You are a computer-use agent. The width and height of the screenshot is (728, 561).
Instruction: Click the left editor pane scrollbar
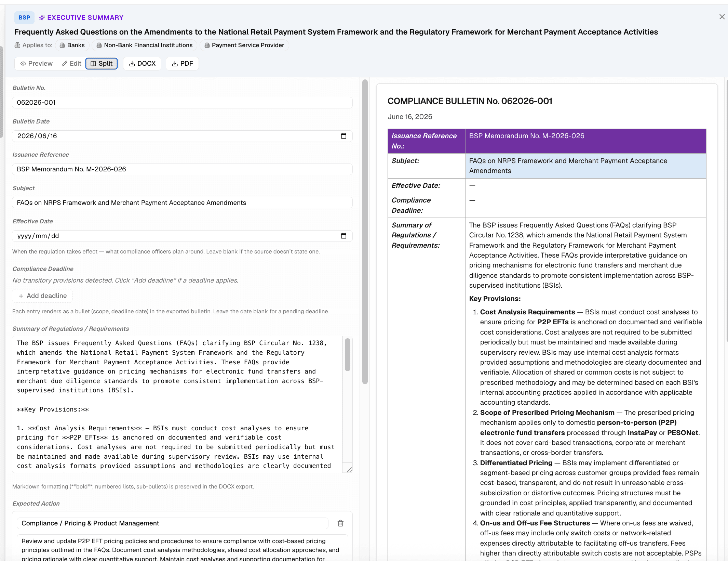(x=365, y=232)
